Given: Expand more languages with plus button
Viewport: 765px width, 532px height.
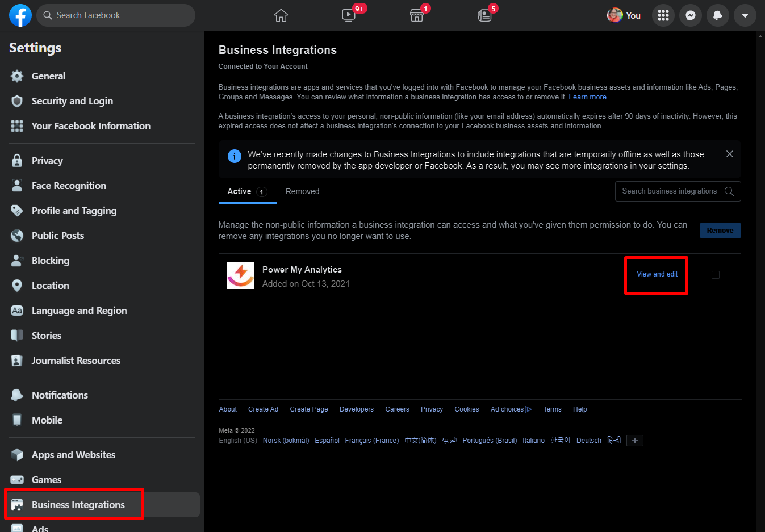Looking at the screenshot, I should coord(634,441).
